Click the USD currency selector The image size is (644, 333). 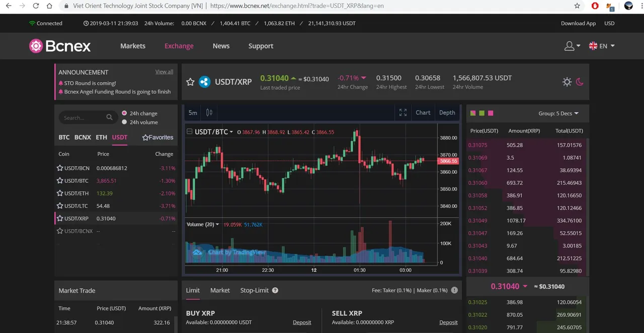click(609, 24)
